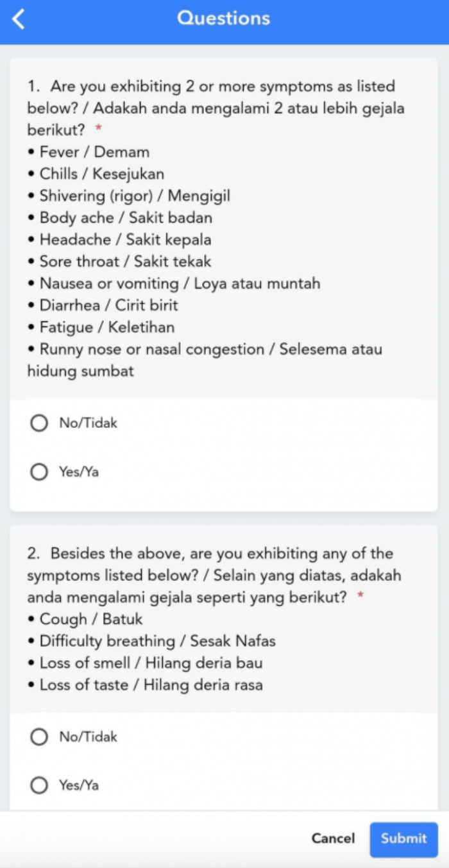Go back using the header arrow
The height and width of the screenshot is (868, 449).
pos(19,19)
